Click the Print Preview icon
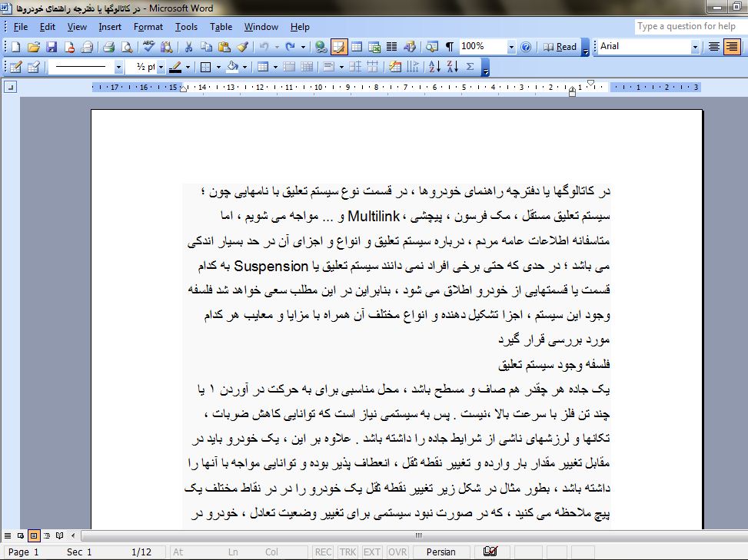This screenshot has height=560, width=748. click(127, 47)
